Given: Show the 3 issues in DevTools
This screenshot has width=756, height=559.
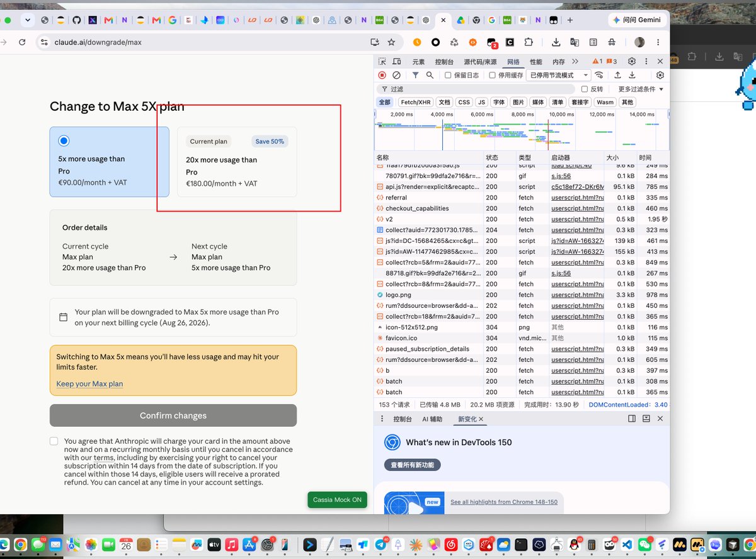Looking at the screenshot, I should click(x=611, y=62).
